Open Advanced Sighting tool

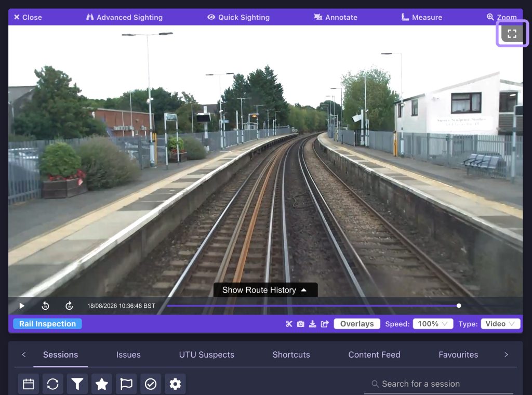[x=124, y=17]
